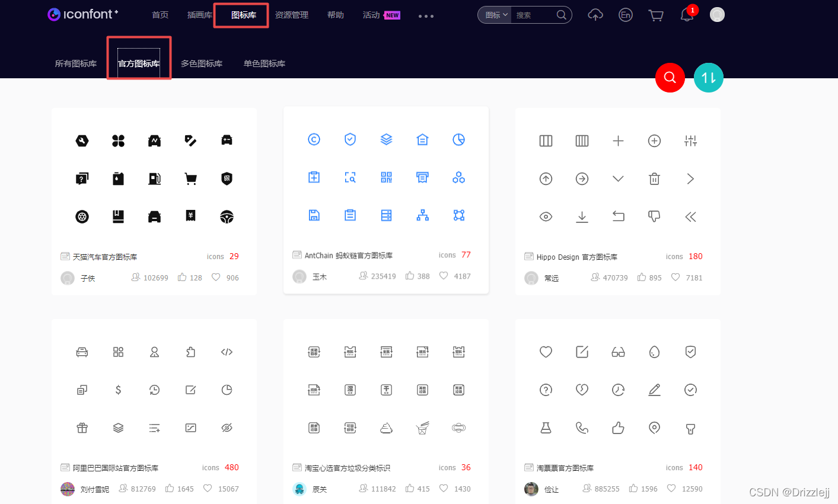
Task: Click the plus icon in Hippo Design library
Action: 618,141
